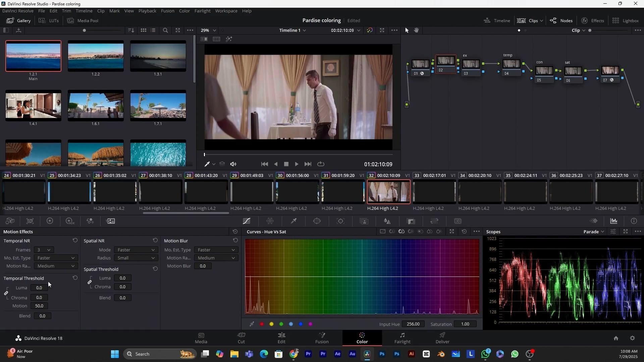Open the Clips dropdown arrow
Image resolution: width=644 pixels, height=362 pixels.
(541, 21)
